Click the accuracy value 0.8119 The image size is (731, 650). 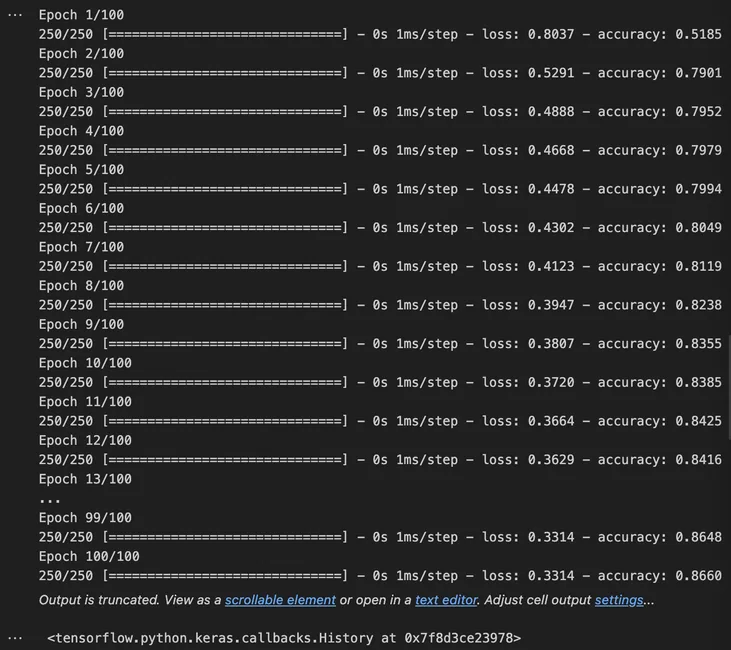698,267
